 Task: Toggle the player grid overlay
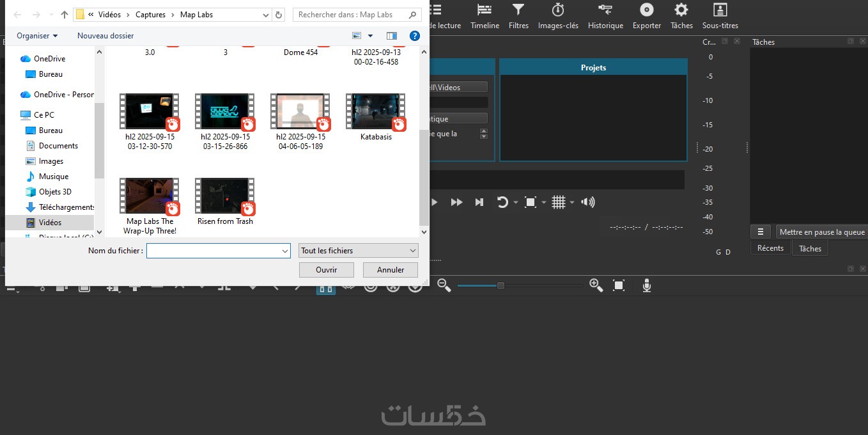[559, 202]
